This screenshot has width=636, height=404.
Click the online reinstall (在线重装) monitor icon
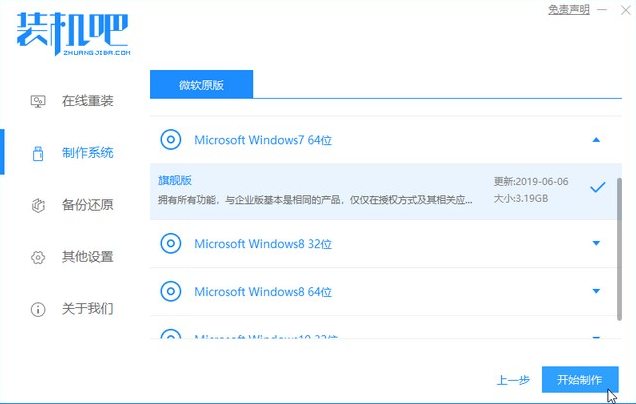tap(38, 101)
